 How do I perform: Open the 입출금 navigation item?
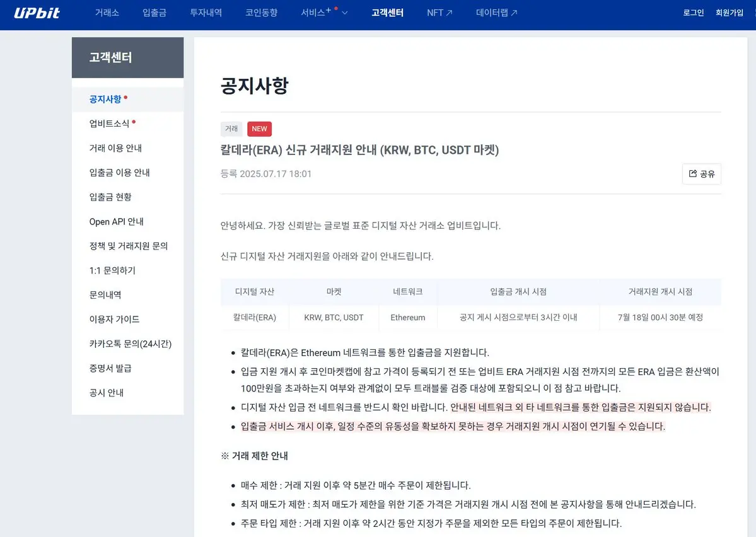tap(154, 13)
